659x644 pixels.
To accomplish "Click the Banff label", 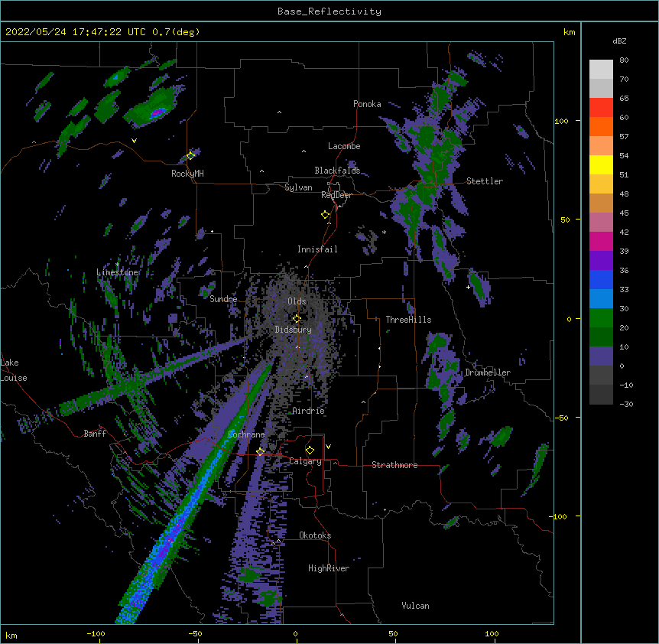I will [x=95, y=434].
